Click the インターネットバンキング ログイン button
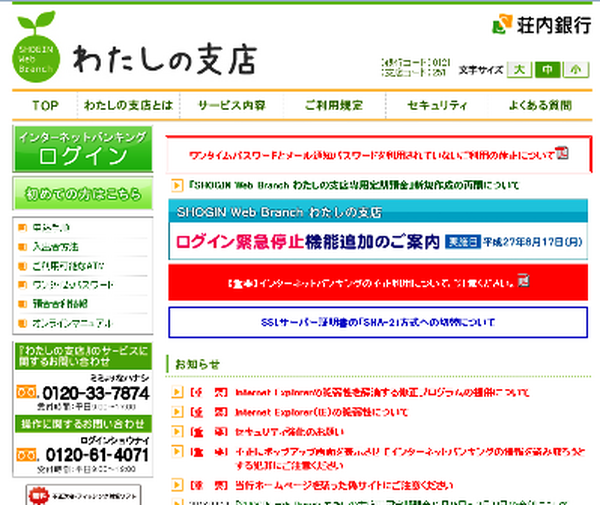The width and height of the screenshot is (600, 505). 83,149
